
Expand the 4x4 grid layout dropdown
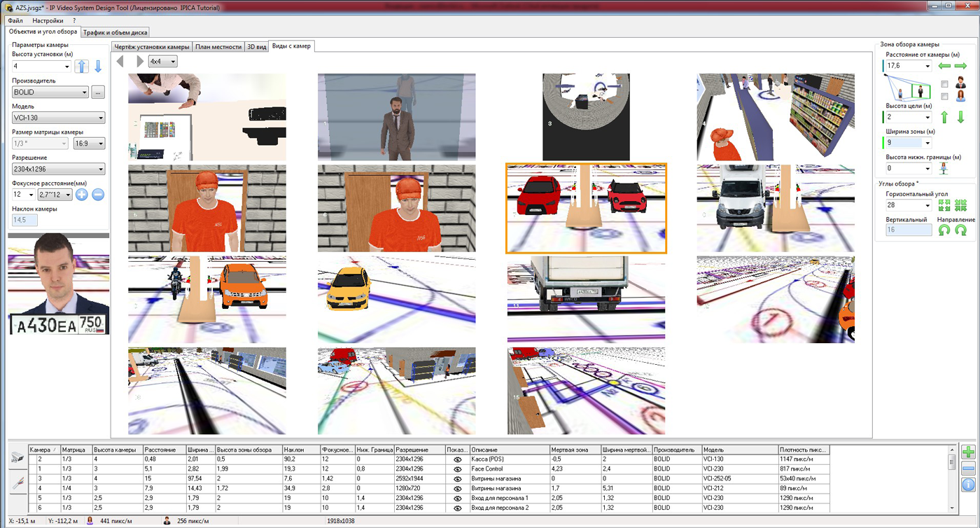tap(172, 62)
